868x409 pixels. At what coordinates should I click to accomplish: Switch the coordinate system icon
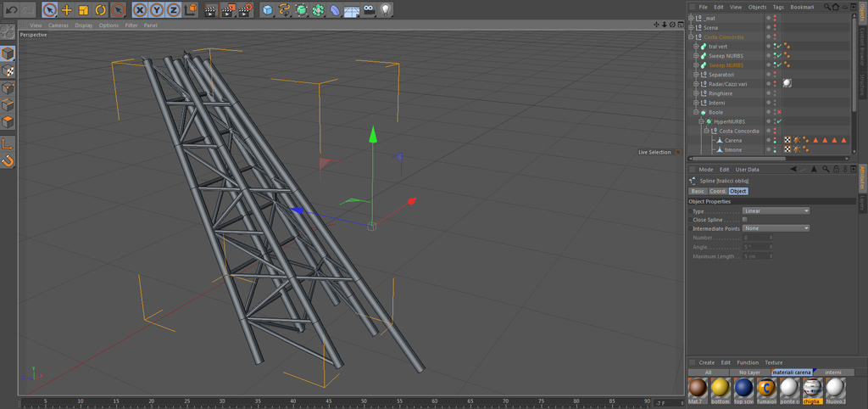click(191, 9)
